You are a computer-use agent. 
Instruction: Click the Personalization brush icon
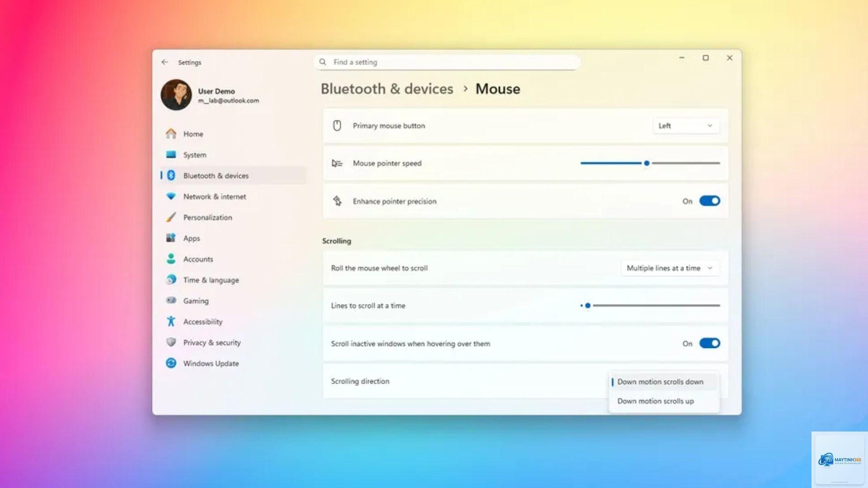coord(171,217)
